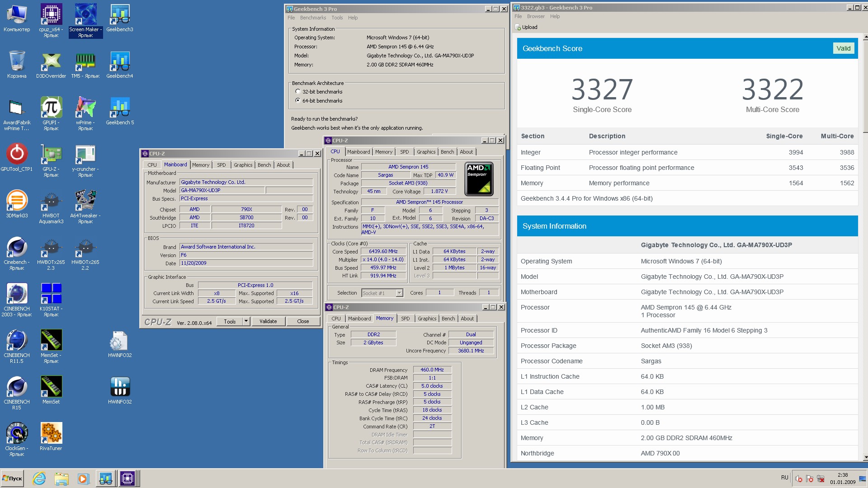
Task: Open the Компьютер desktop icon
Action: tap(17, 18)
